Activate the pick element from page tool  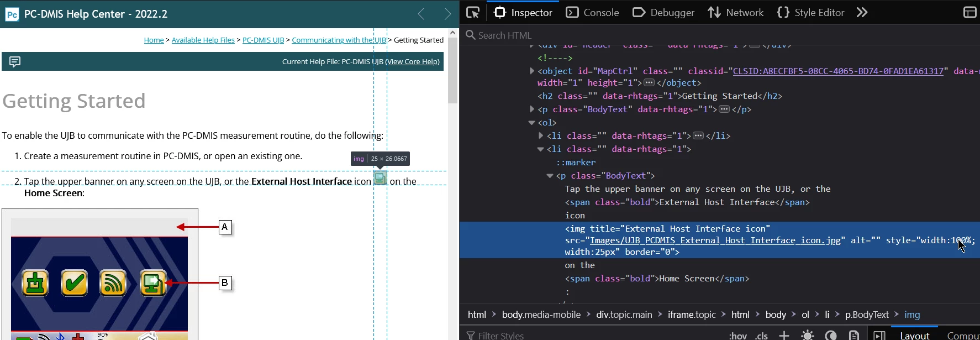[473, 12]
